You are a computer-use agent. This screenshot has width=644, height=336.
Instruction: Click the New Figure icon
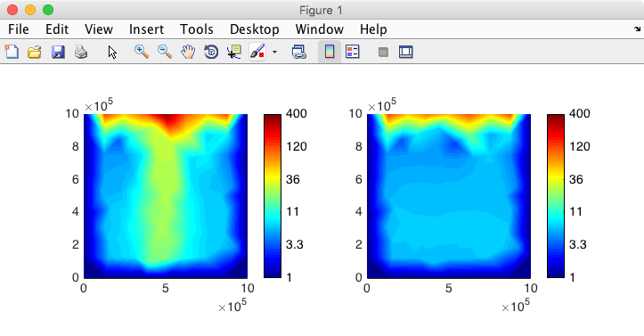12,52
